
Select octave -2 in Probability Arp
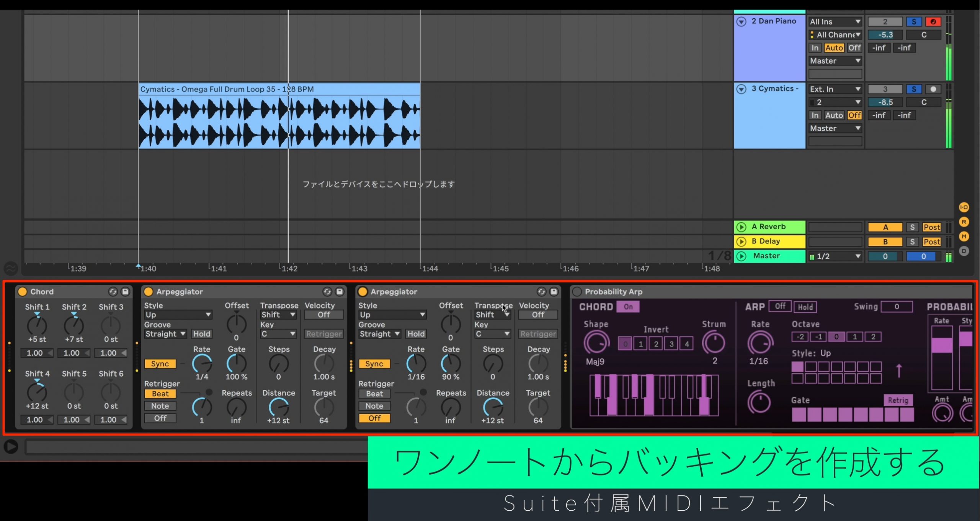click(800, 337)
